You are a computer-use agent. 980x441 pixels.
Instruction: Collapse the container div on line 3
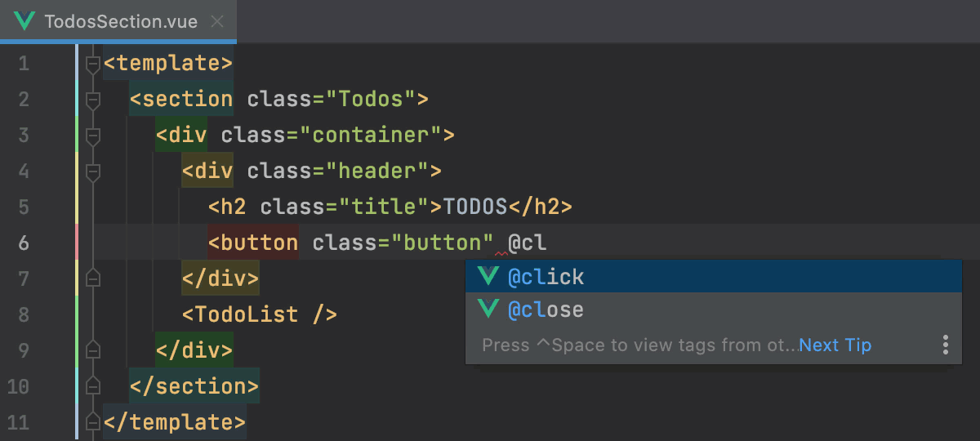[x=93, y=136]
